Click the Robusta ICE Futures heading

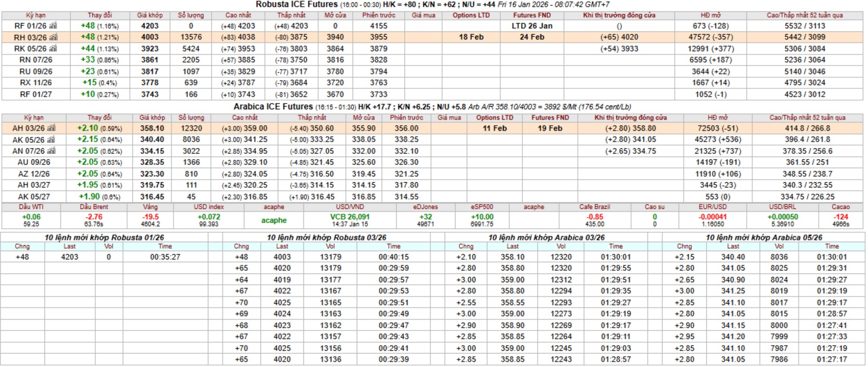point(297,4)
